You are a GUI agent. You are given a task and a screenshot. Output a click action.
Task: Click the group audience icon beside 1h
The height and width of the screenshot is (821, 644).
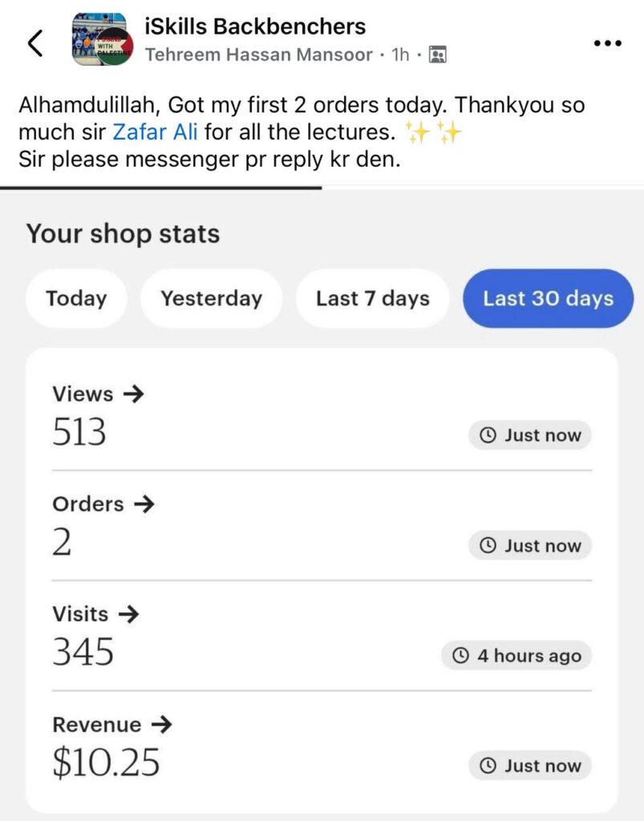(437, 55)
